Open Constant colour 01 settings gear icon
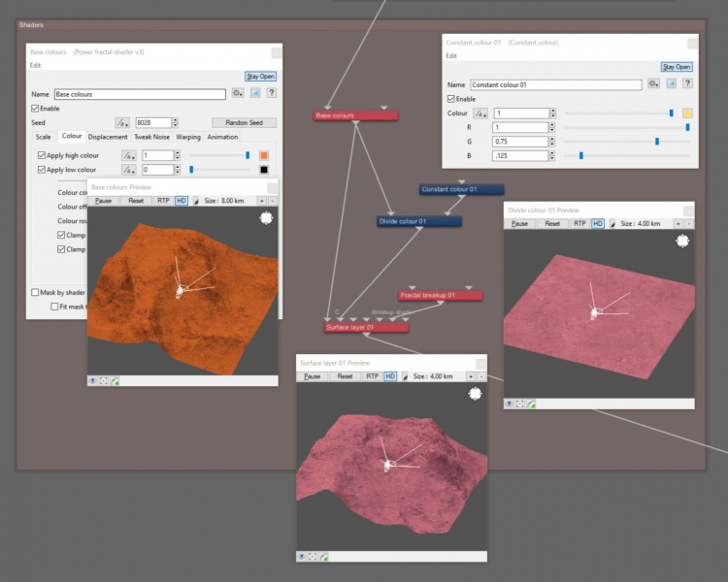 [653, 83]
